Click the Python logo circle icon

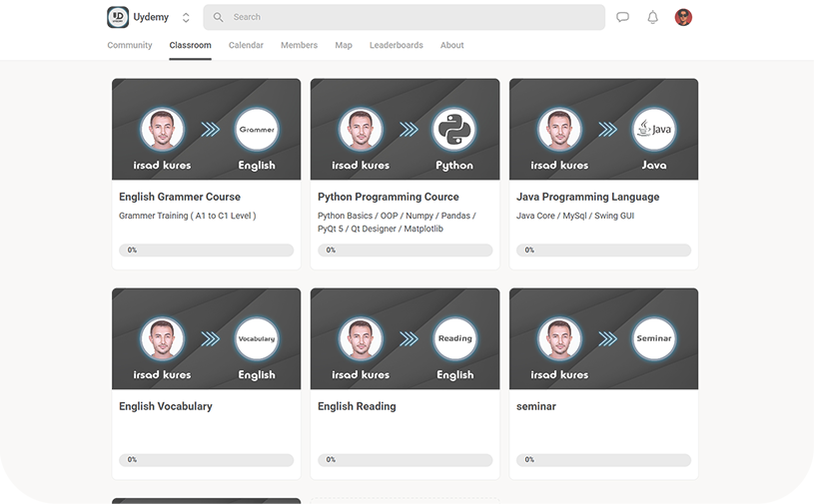(x=454, y=129)
